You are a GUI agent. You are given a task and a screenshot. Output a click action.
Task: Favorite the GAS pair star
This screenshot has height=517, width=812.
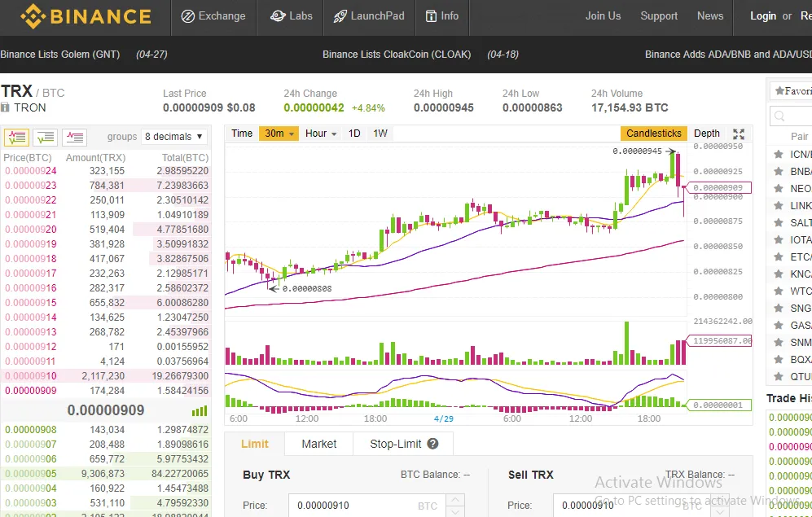tap(778, 325)
